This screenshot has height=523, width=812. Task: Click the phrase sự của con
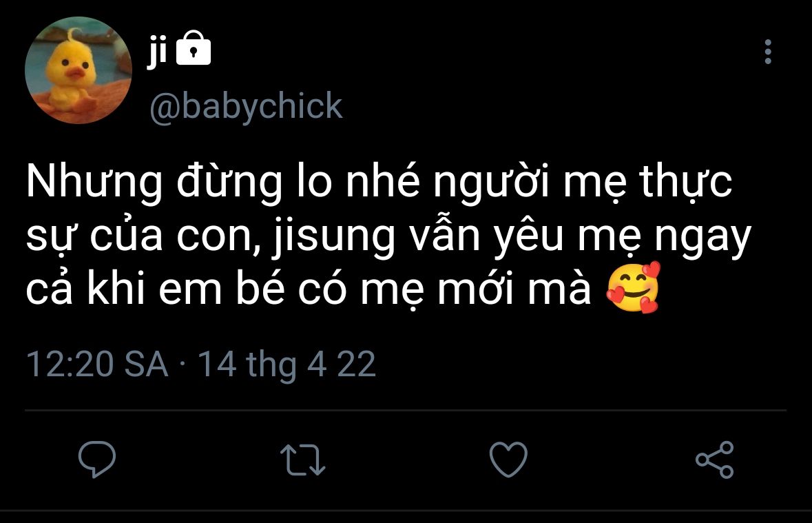[x=139, y=236]
